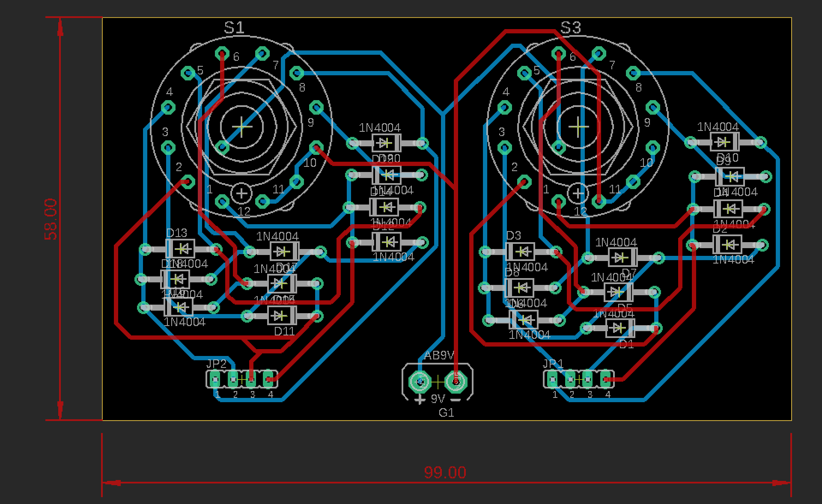Select the JP1 header label
Image resolution: width=822 pixels, height=504 pixels.
pos(553,364)
